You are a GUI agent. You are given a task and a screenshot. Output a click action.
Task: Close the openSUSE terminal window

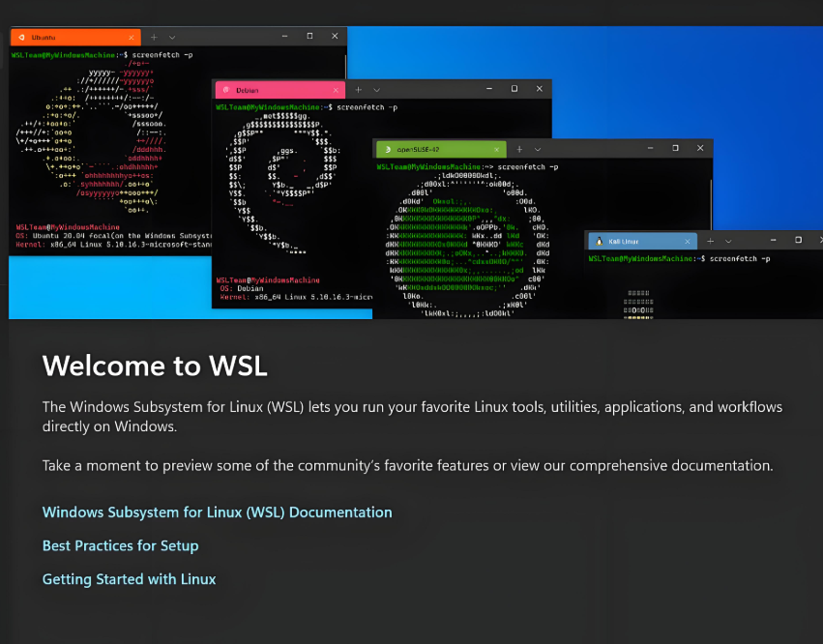700,148
